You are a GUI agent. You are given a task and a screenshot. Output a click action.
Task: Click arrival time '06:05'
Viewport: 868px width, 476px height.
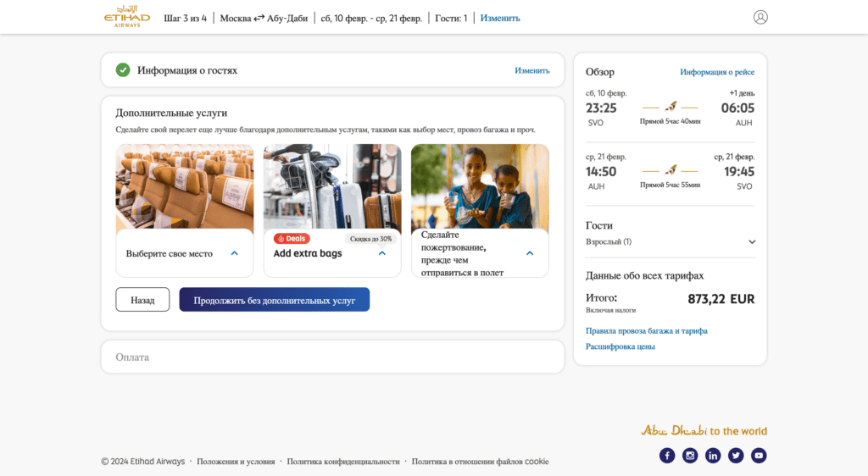point(737,108)
